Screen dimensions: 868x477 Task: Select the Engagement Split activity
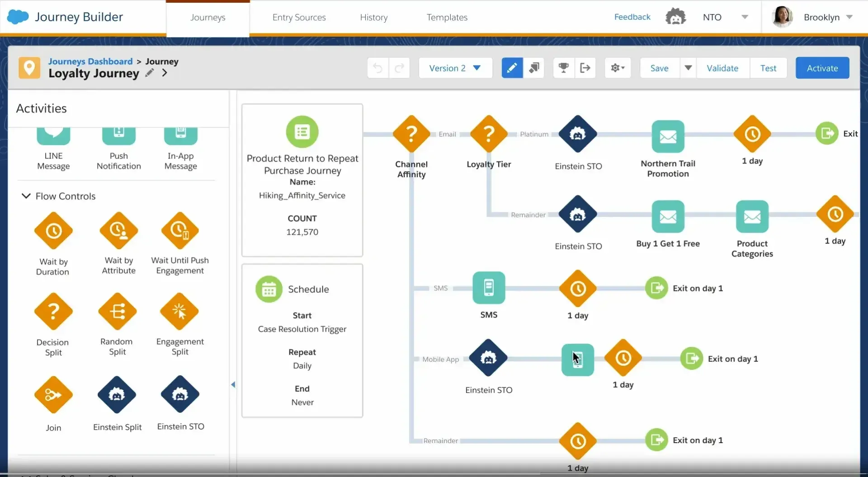pyautogui.click(x=179, y=312)
